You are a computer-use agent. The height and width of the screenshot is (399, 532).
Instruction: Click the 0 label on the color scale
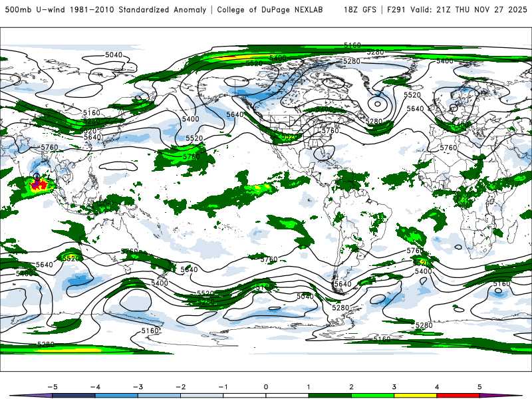pos(265,387)
